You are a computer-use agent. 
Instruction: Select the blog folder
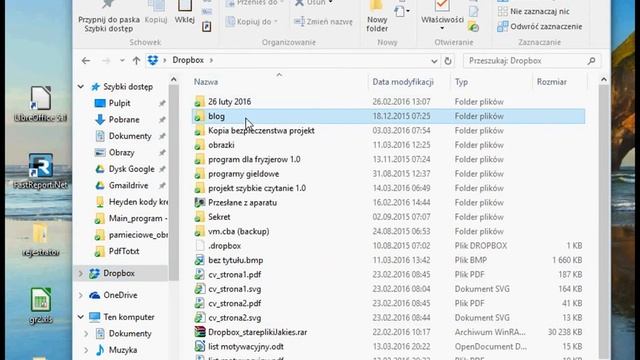(x=389, y=116)
